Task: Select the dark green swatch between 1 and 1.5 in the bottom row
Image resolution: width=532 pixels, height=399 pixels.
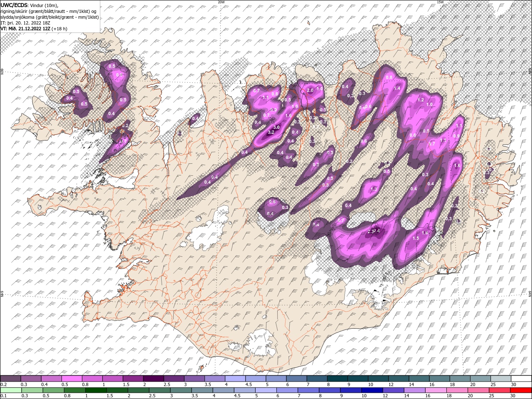Action: [x=96, y=390]
